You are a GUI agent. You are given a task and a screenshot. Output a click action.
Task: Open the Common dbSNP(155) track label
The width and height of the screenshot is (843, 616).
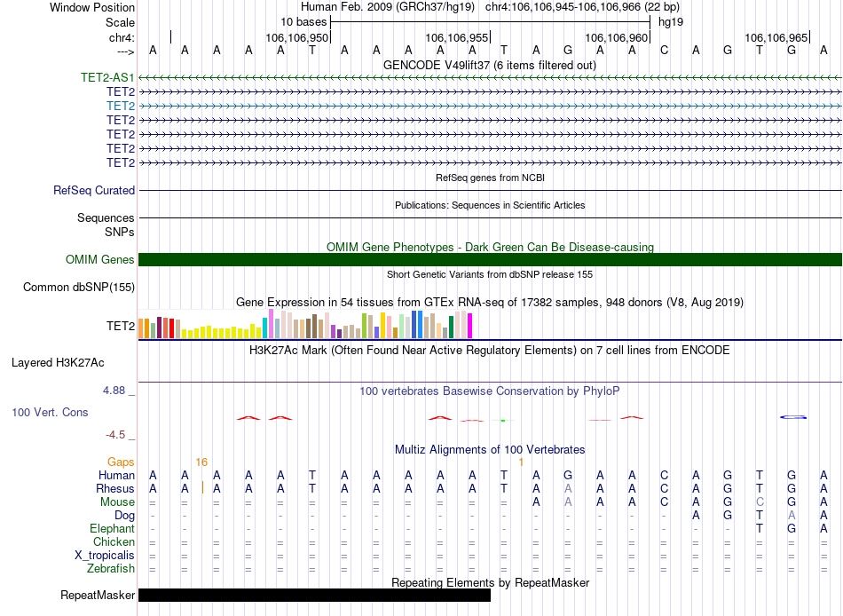click(79, 288)
